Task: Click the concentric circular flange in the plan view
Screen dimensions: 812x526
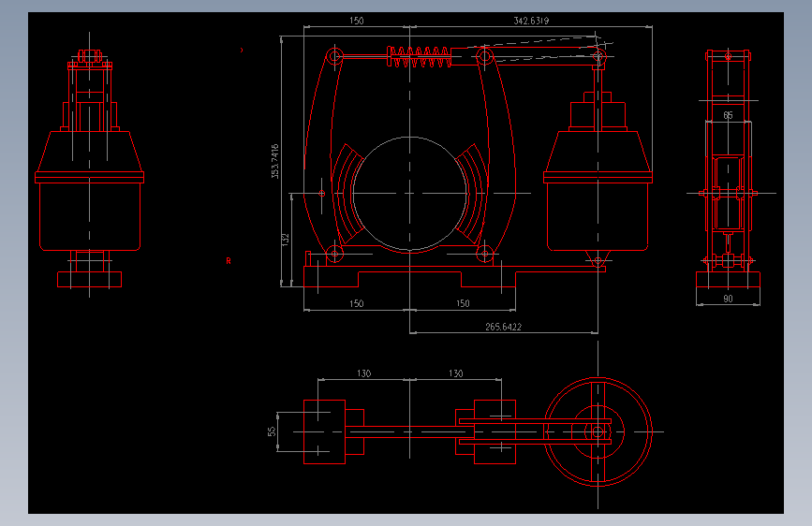Action: pos(598,431)
